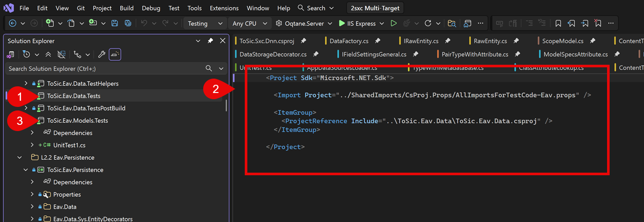Show more main toolbar options ellipsis
The width and height of the screenshot is (644, 222).
[x=480, y=23]
